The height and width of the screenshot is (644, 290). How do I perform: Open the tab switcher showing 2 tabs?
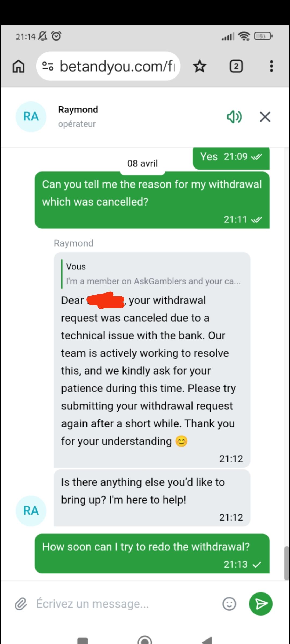(x=236, y=66)
